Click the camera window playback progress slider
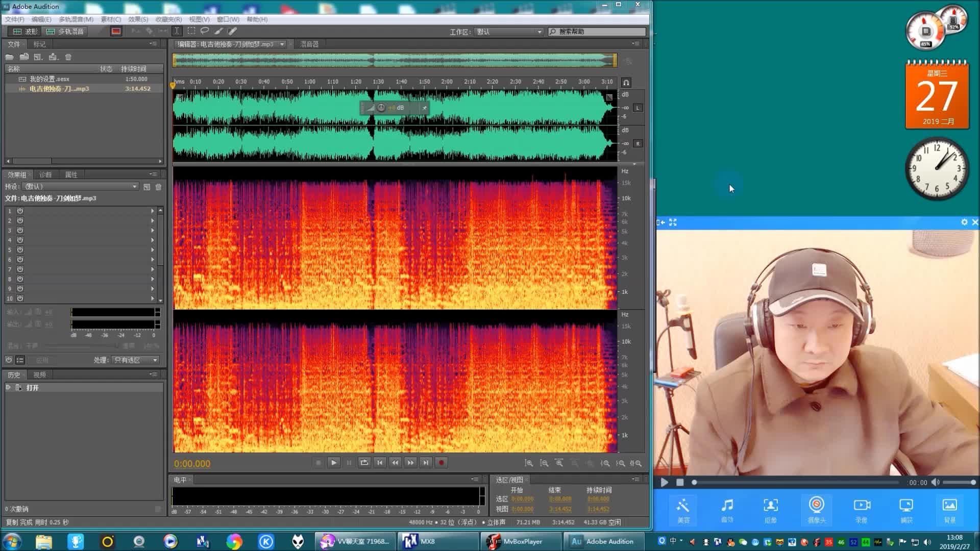980x551 pixels. click(796, 482)
